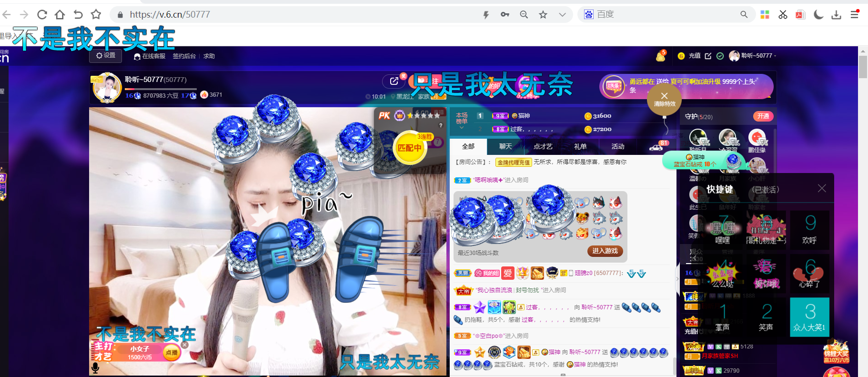Trigger shortcut 3 众人大笑1 sound
Screen dimensions: 868x377
pyautogui.click(x=810, y=317)
